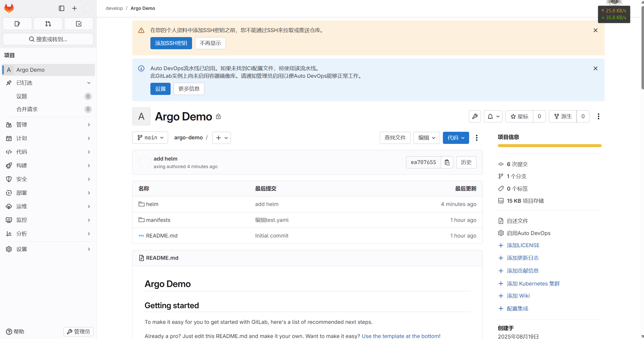This screenshot has height=339, width=644.
Task: Toggle the sidebar collapse icon
Action: coord(62,8)
